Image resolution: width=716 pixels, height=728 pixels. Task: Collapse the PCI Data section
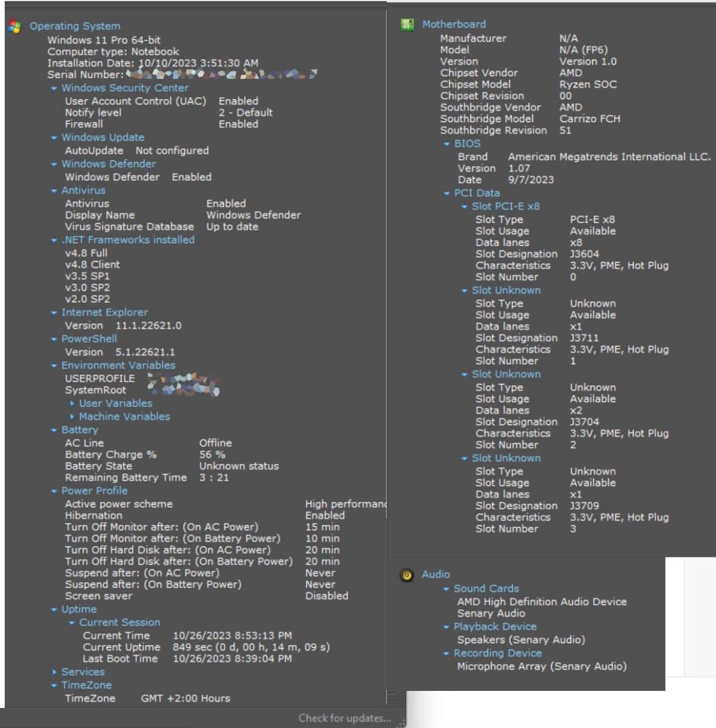tap(447, 194)
